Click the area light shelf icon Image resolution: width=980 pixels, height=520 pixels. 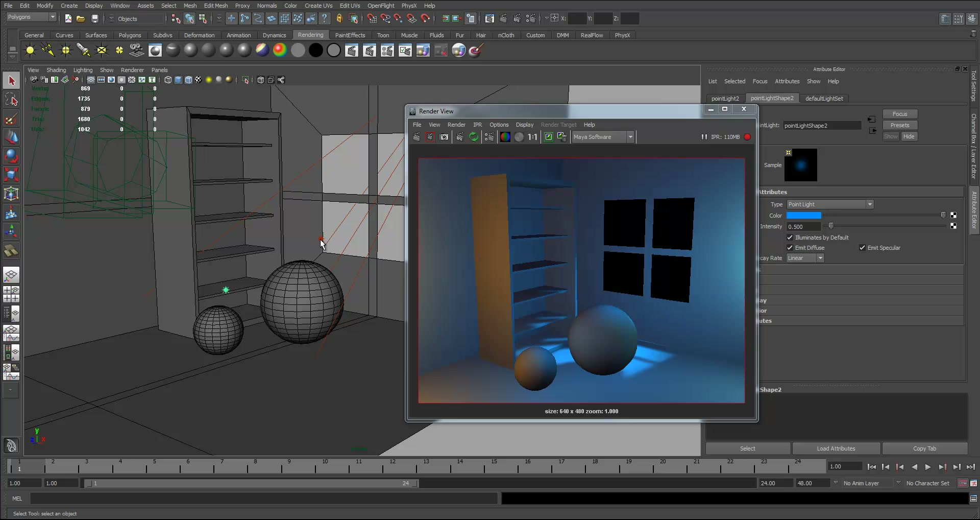(x=102, y=50)
